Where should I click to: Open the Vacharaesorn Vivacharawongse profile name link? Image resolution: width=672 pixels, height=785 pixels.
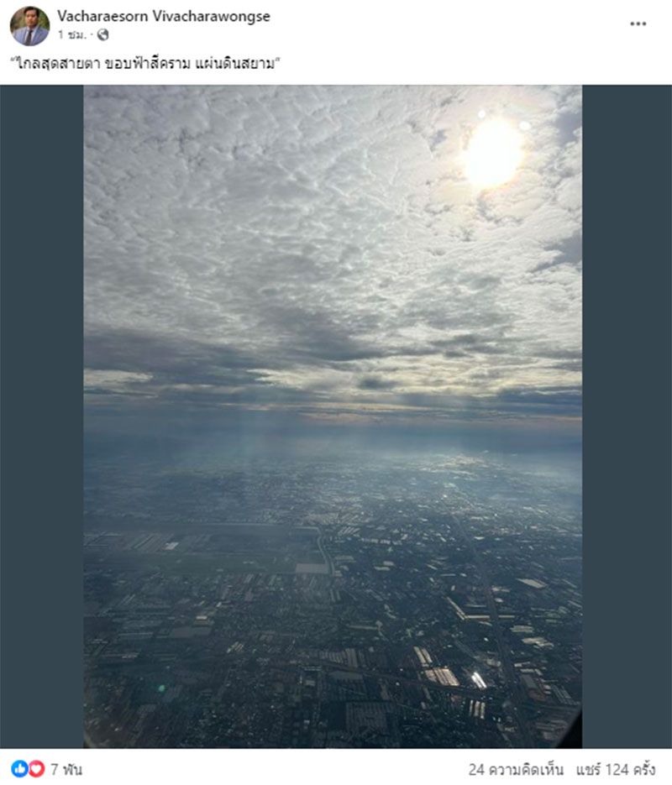coord(164,16)
